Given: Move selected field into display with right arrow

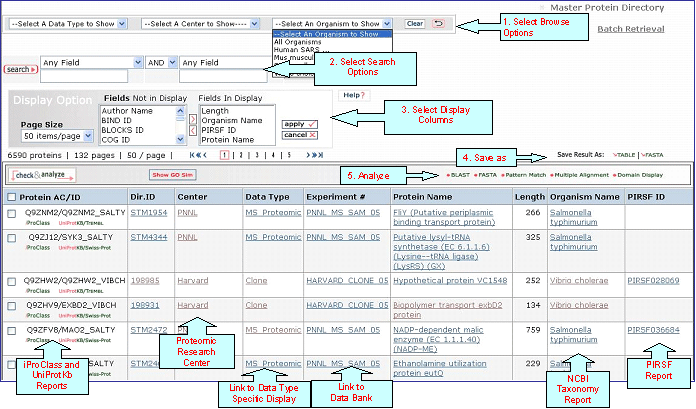Looking at the screenshot, I should tap(193, 119).
